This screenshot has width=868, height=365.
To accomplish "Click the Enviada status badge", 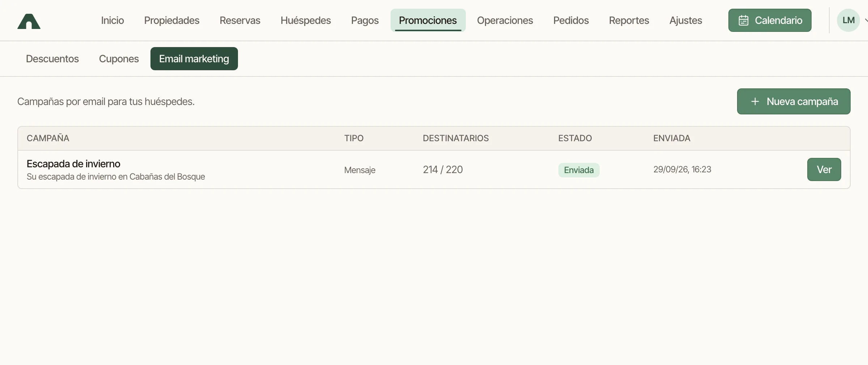I will tap(579, 170).
